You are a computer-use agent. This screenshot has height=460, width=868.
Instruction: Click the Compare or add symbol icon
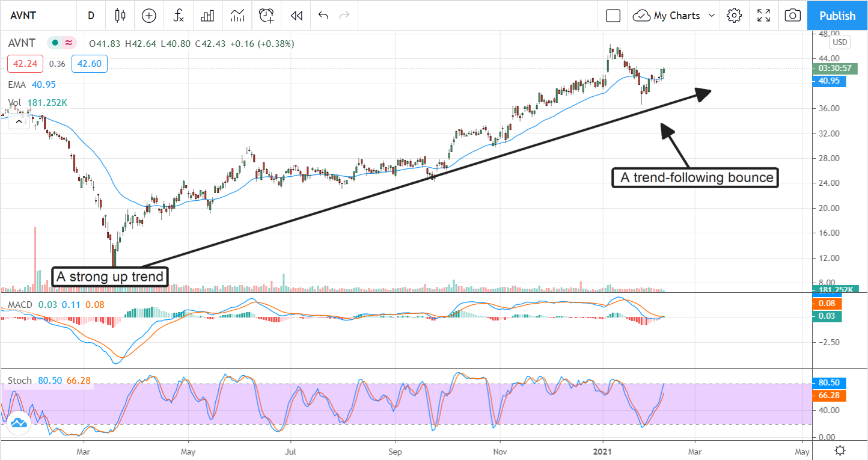148,16
